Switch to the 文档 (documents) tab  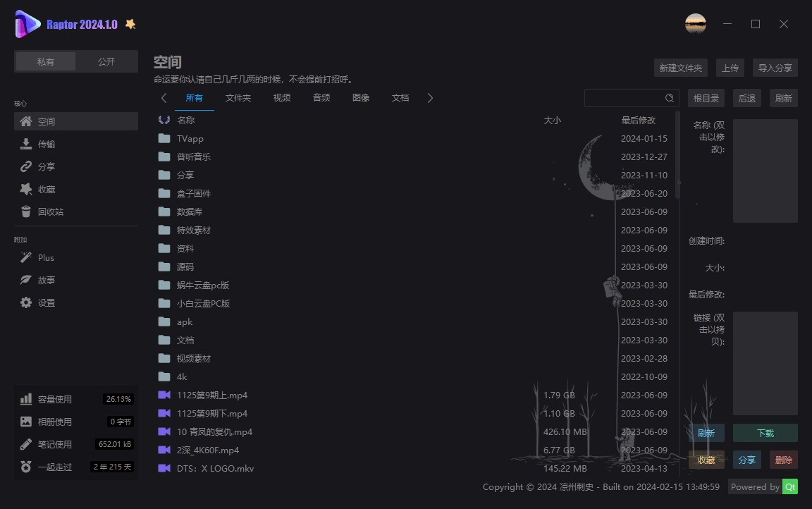400,98
